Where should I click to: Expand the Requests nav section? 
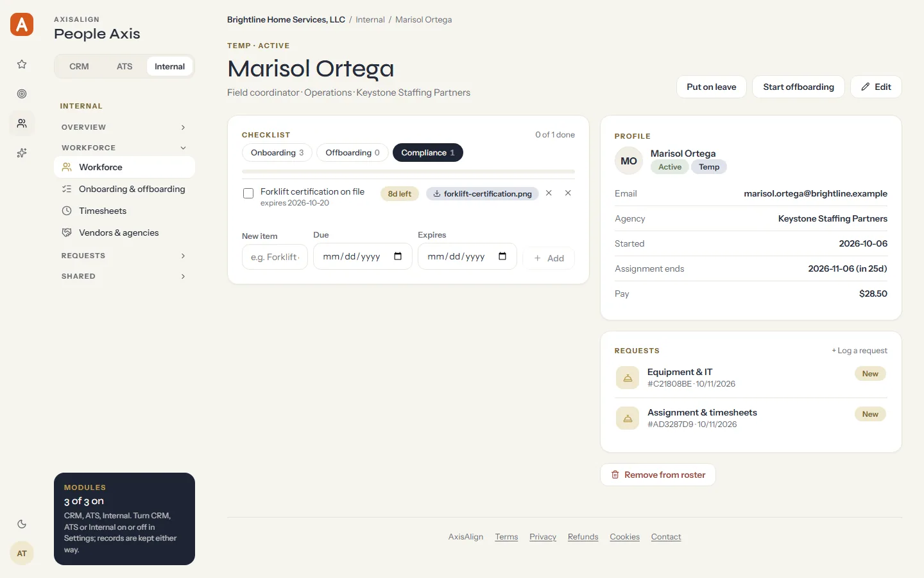pyautogui.click(x=124, y=256)
